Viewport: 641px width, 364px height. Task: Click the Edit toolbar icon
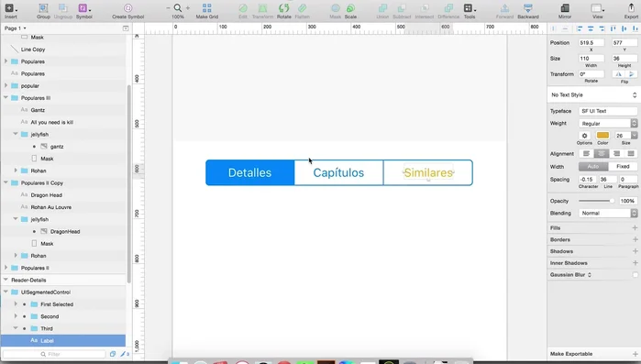243,8
